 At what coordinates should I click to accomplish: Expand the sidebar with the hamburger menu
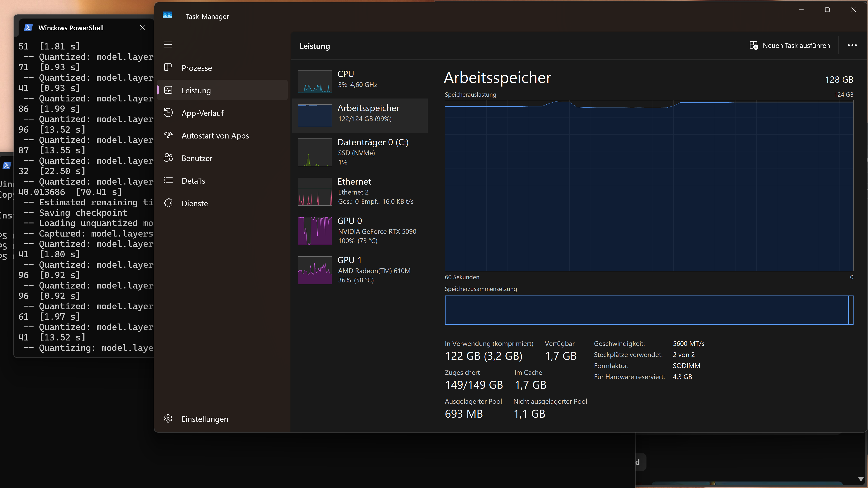tap(168, 45)
